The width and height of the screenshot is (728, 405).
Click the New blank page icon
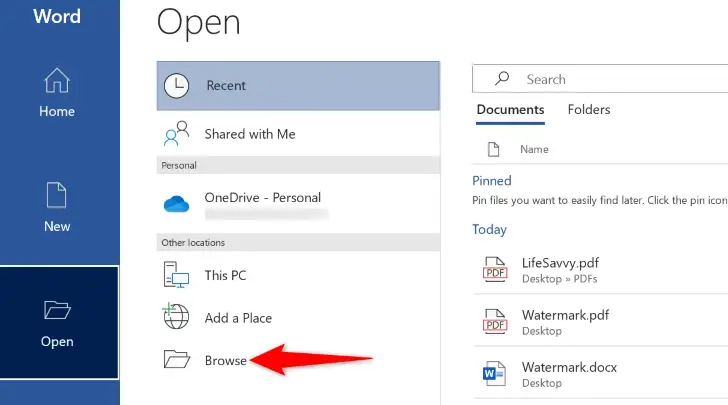(56, 195)
